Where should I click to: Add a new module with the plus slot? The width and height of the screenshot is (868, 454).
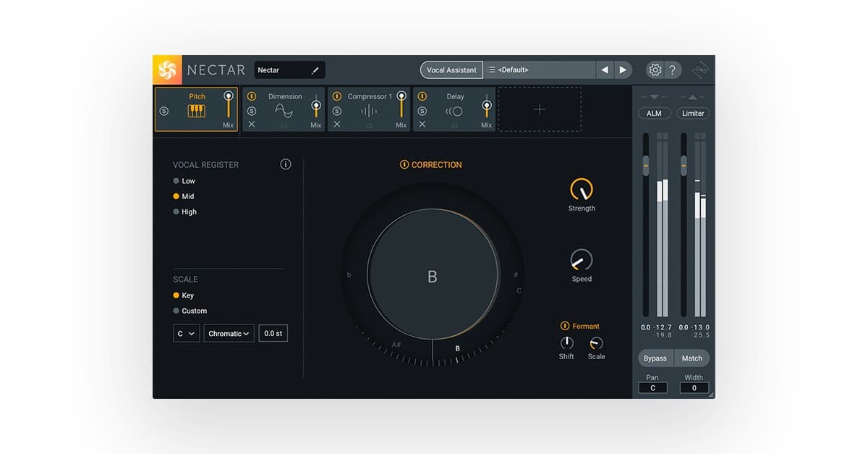coord(540,109)
